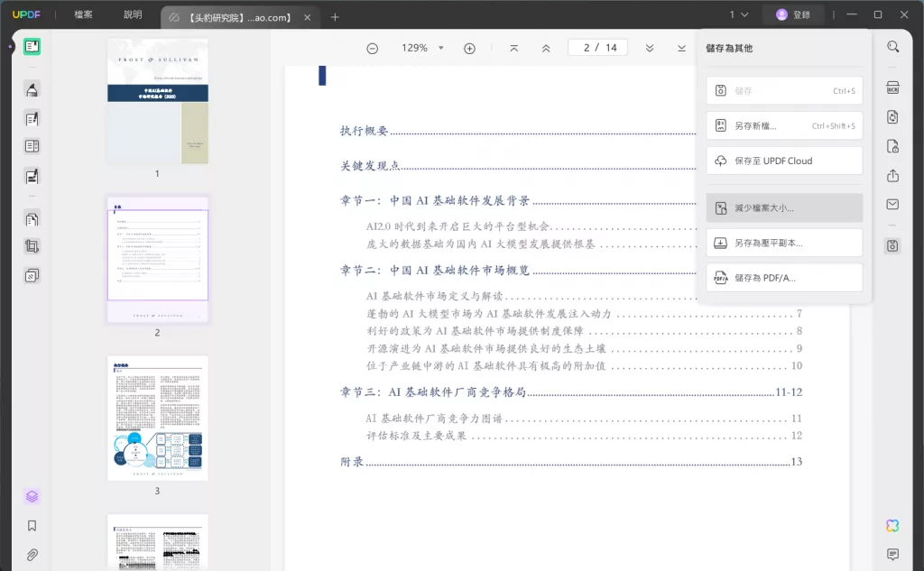Open the Send by email icon
This screenshot has height=571, width=924.
pos(892,205)
